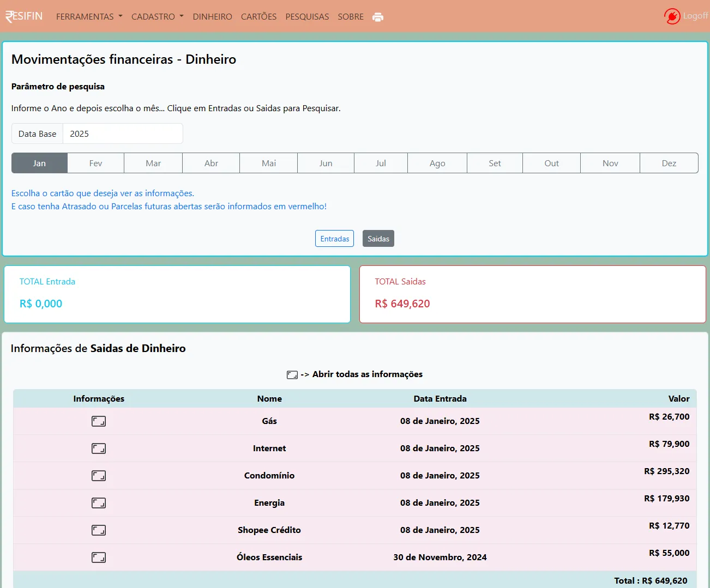Select the Jun month toggle
Screen dimensions: 710x588
(326, 163)
